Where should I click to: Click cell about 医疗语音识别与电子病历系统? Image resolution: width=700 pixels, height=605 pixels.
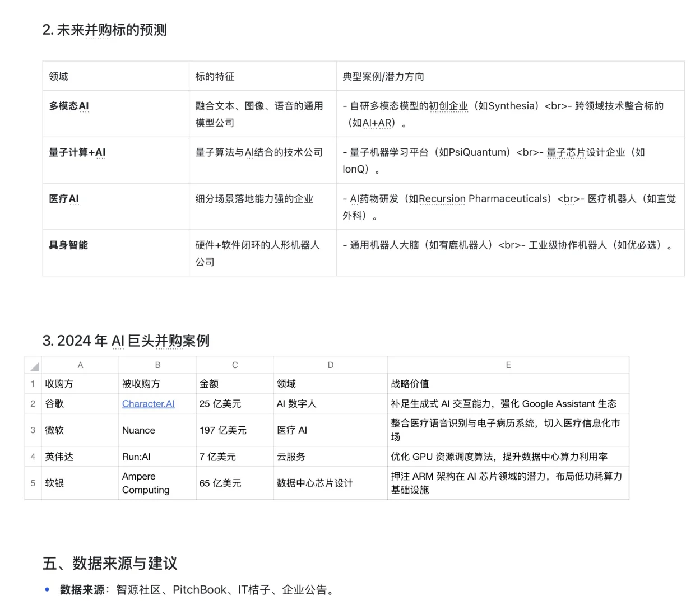508,430
